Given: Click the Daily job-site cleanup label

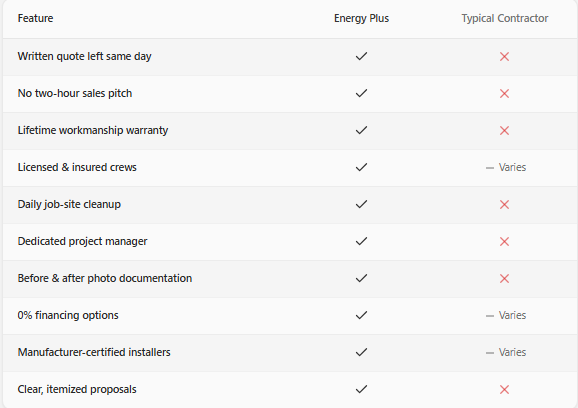Looking at the screenshot, I should pos(69,205).
